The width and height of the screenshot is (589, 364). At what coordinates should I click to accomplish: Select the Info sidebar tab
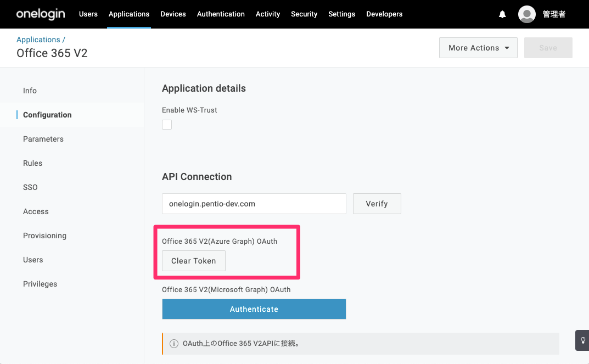tap(30, 91)
